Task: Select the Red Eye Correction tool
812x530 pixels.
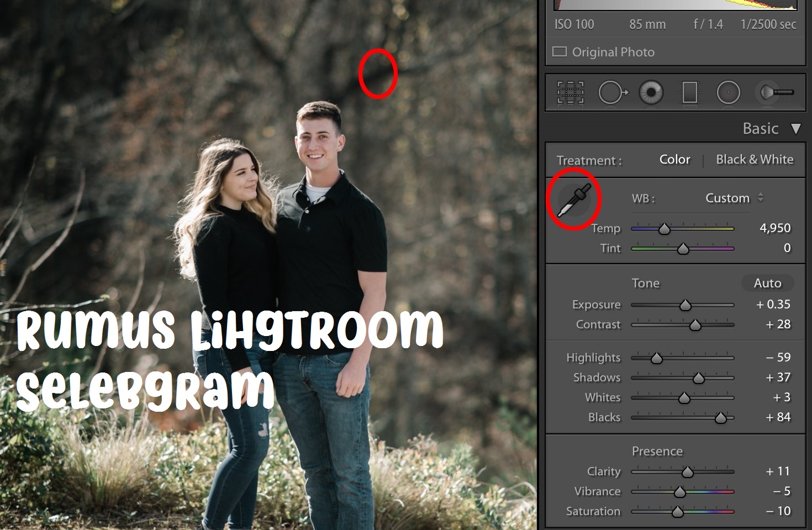Action: tap(651, 92)
